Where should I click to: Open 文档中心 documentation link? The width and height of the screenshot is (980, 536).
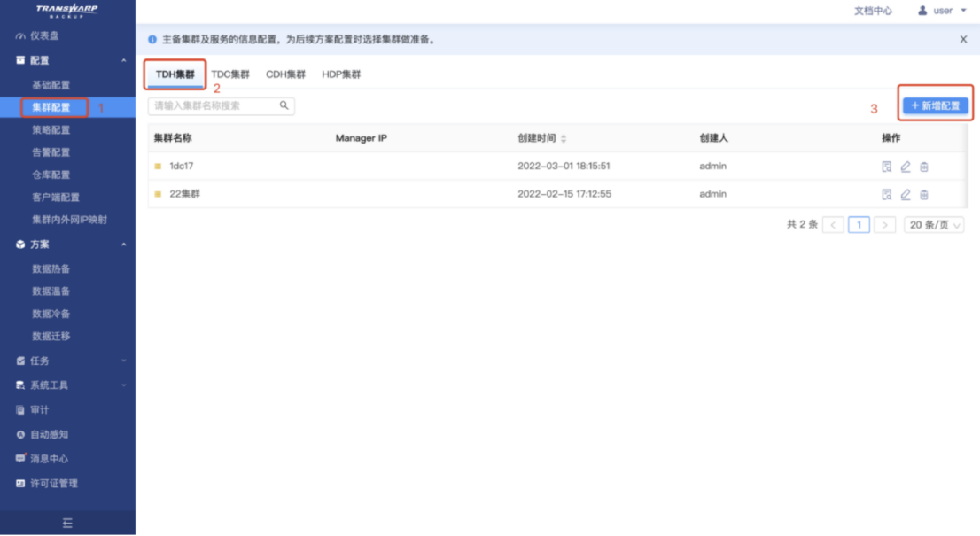(x=873, y=11)
